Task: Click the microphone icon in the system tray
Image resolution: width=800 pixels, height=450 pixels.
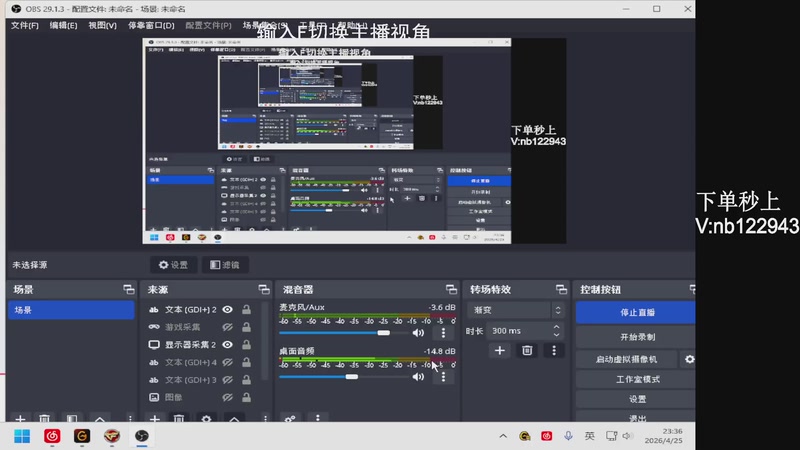Action: pos(568,436)
